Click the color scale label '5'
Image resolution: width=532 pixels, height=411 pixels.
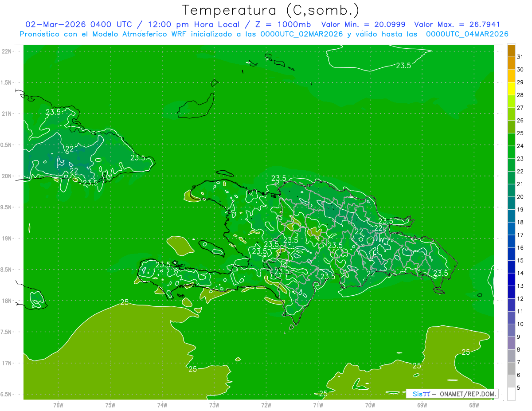[x=519, y=388]
